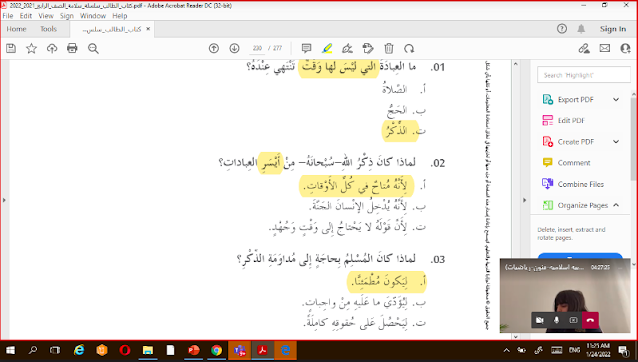Click the Delete trash icon in toolbar
The height and width of the screenshot is (362, 638).
point(389,48)
